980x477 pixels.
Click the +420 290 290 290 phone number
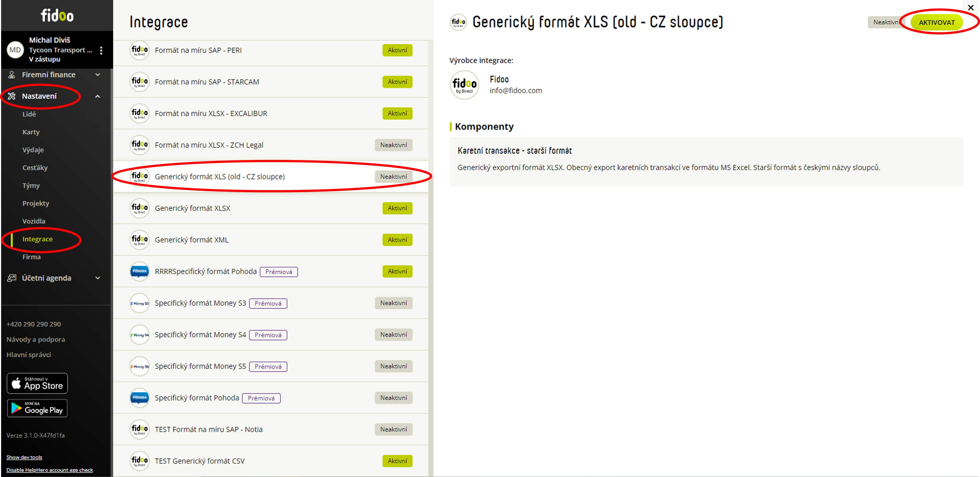pos(34,324)
